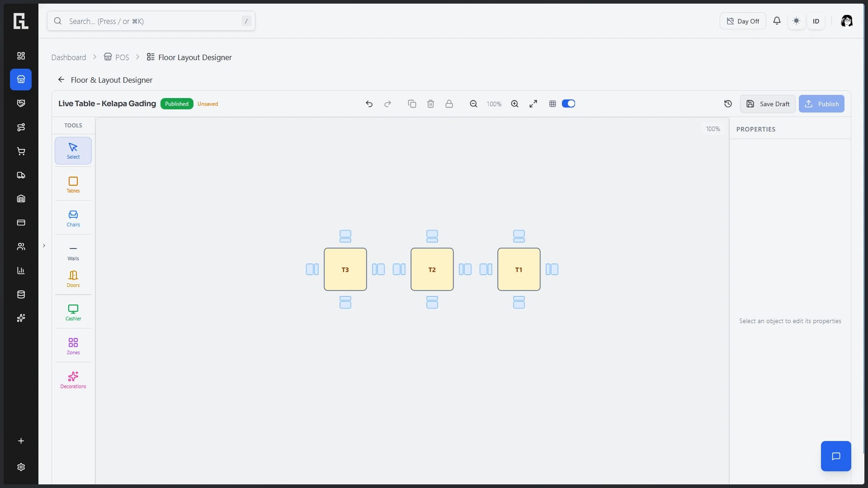Click the Published status badge
Image resolution: width=868 pixels, height=488 pixels.
177,104
